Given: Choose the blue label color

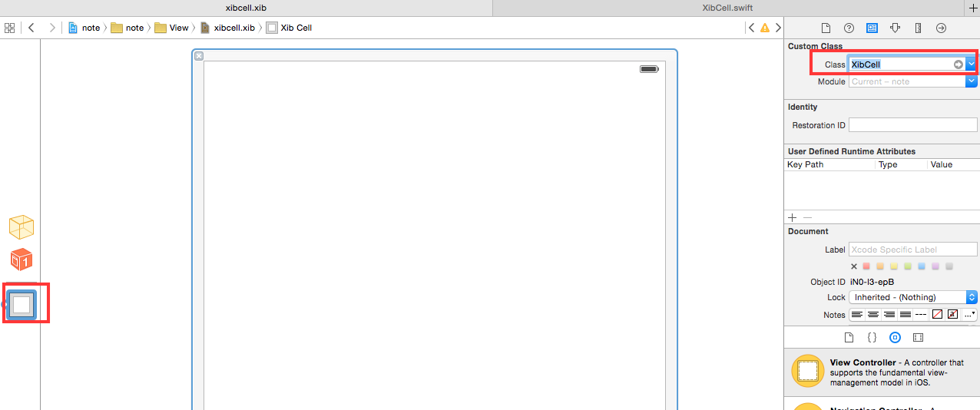Looking at the screenshot, I should [922, 266].
